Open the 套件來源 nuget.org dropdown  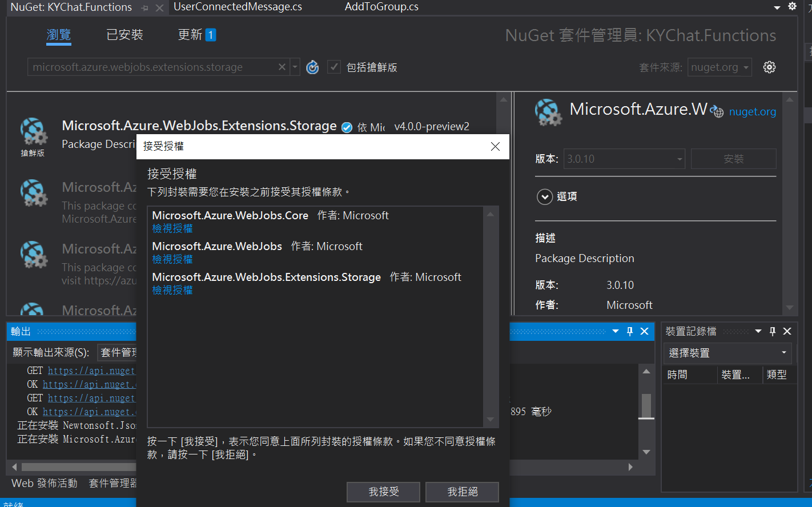[x=719, y=67]
